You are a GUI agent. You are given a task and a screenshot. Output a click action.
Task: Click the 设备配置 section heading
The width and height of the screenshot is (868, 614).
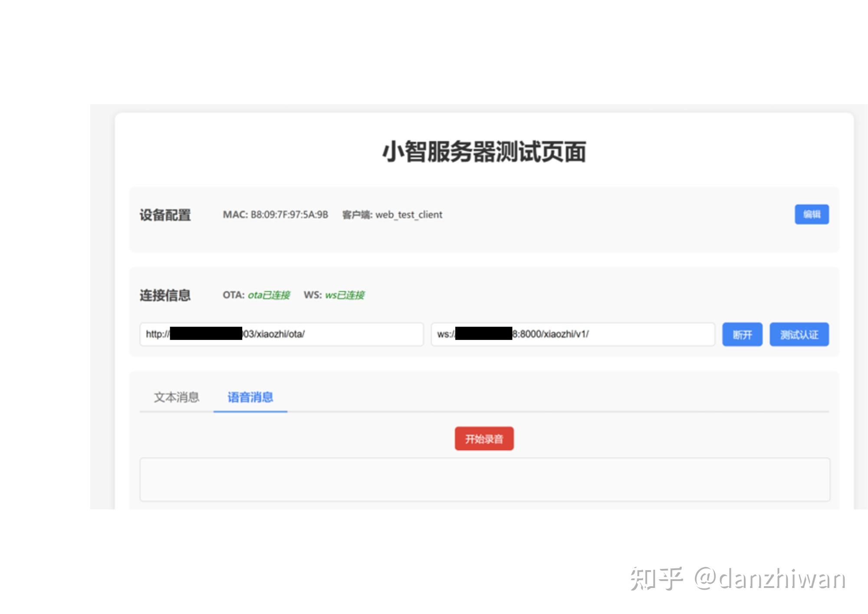(165, 214)
